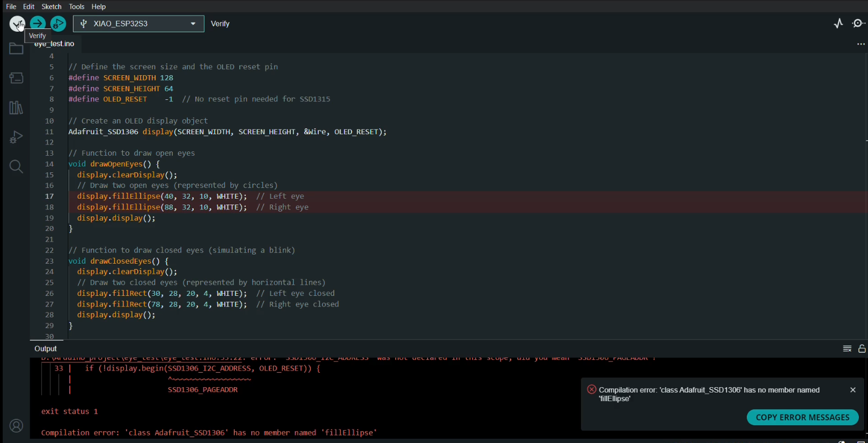
Task: Click the Adafruit_SSD1306 display declaration line
Action: 227,132
